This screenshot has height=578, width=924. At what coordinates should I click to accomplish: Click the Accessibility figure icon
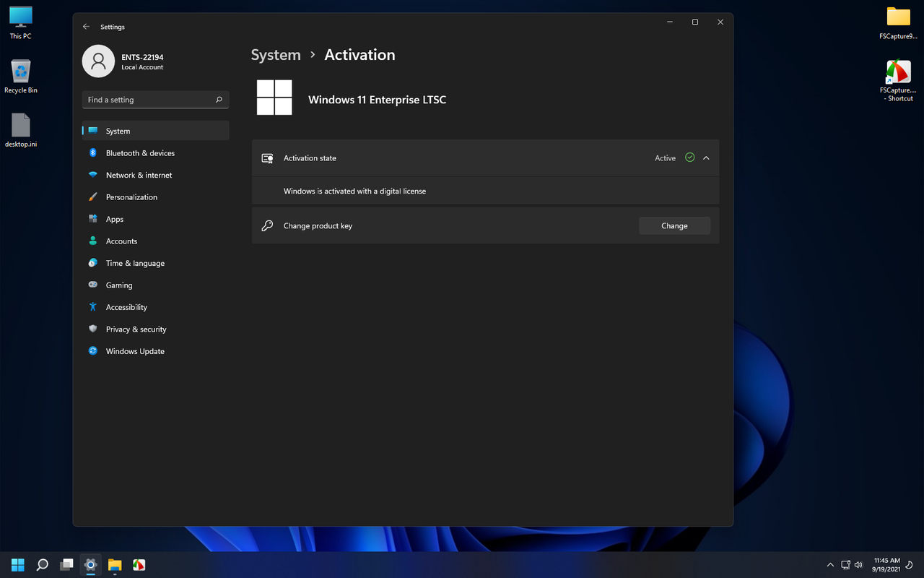pyautogui.click(x=92, y=307)
